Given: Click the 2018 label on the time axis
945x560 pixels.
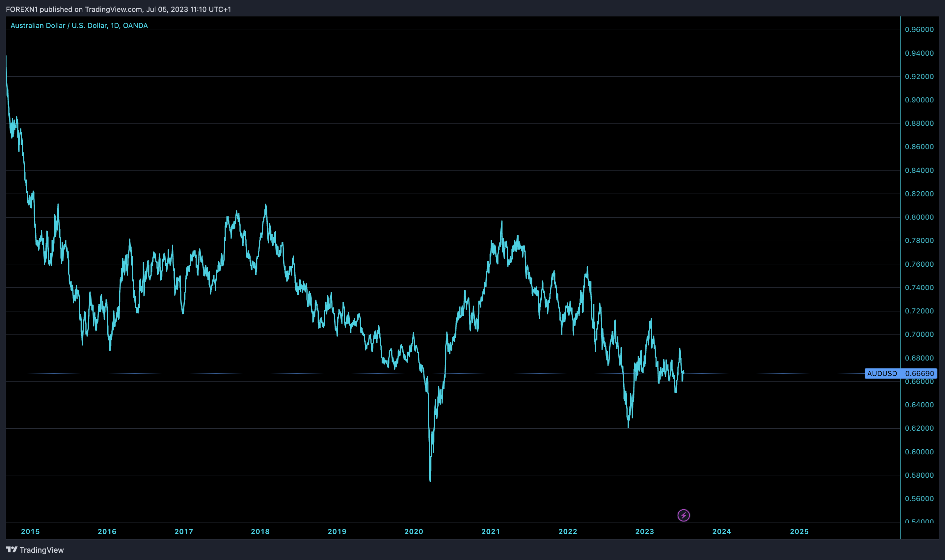Looking at the screenshot, I should [260, 531].
